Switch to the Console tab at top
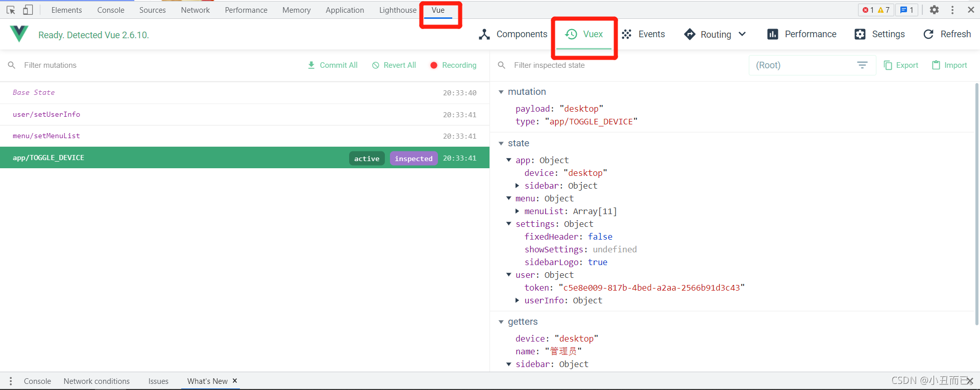Image resolution: width=980 pixels, height=390 pixels. (111, 10)
